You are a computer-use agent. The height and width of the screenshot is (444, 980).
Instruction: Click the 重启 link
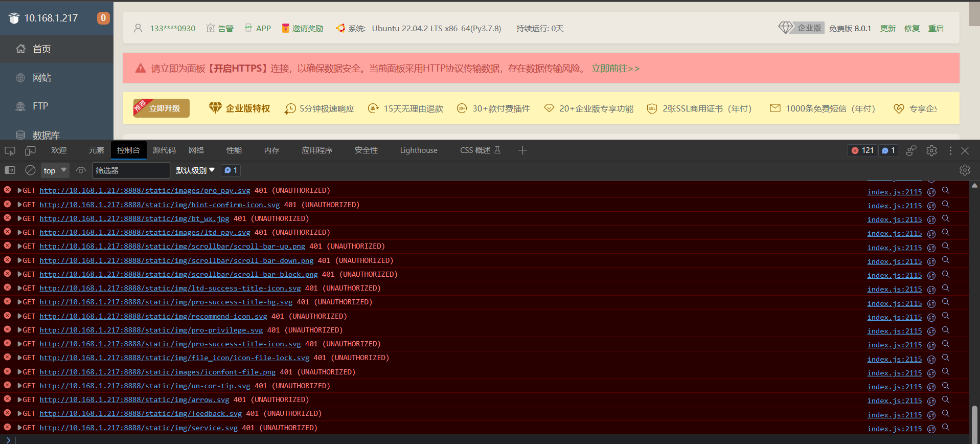click(x=936, y=29)
